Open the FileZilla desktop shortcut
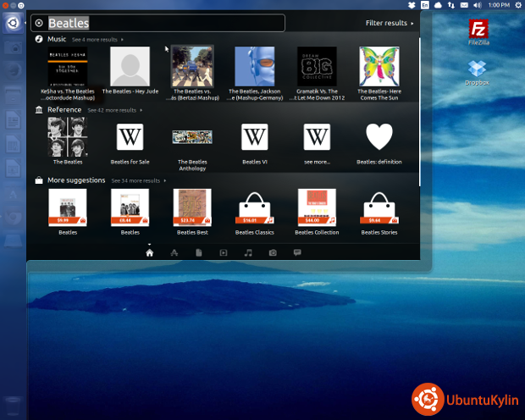525x420 pixels. tap(481, 32)
